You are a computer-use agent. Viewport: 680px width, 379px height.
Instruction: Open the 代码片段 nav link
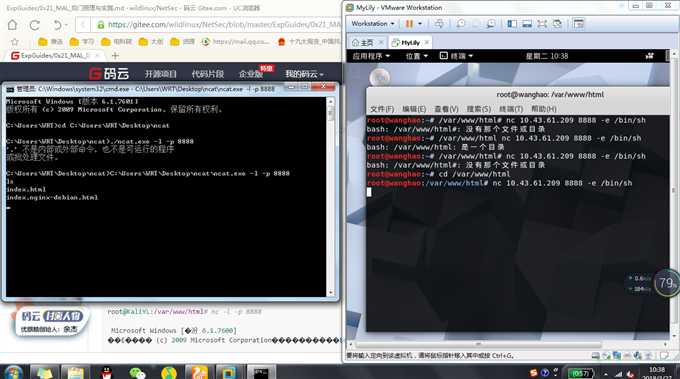[x=208, y=74]
